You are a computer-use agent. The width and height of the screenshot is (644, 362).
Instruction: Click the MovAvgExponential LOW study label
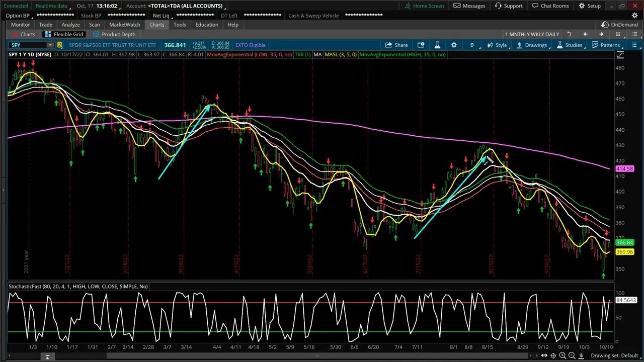249,54
